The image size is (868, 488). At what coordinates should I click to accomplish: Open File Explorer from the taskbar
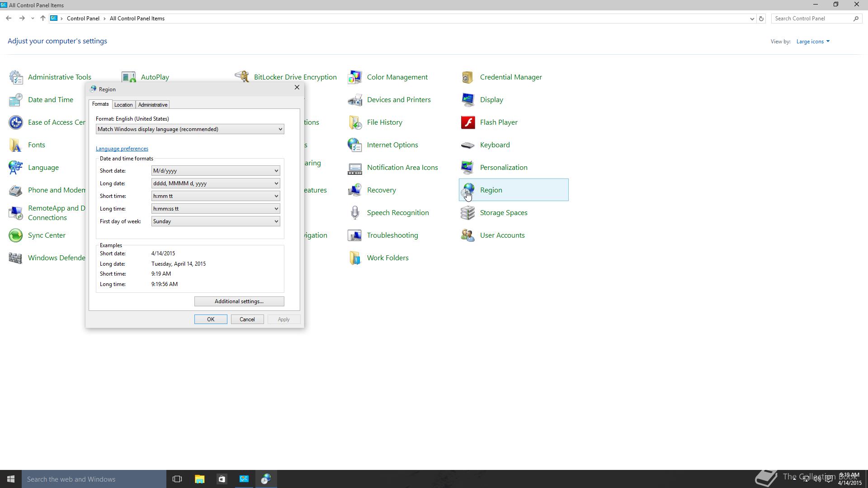[x=199, y=479]
